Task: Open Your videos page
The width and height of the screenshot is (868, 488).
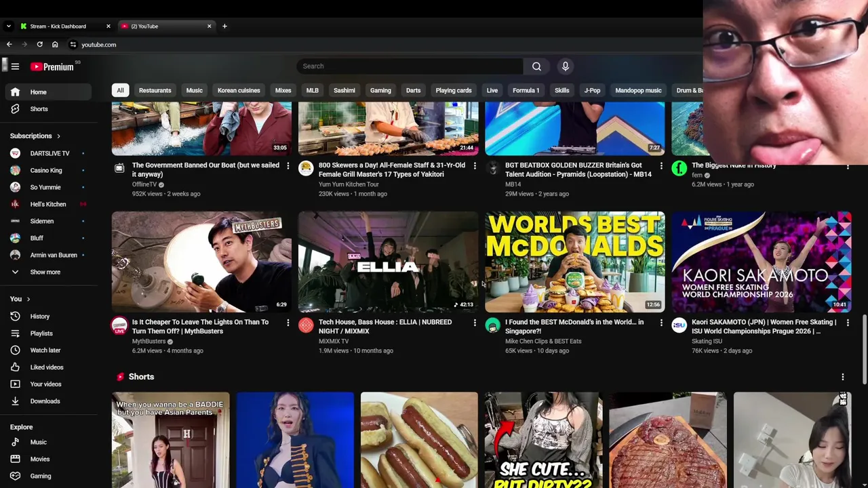Action: (x=47, y=384)
